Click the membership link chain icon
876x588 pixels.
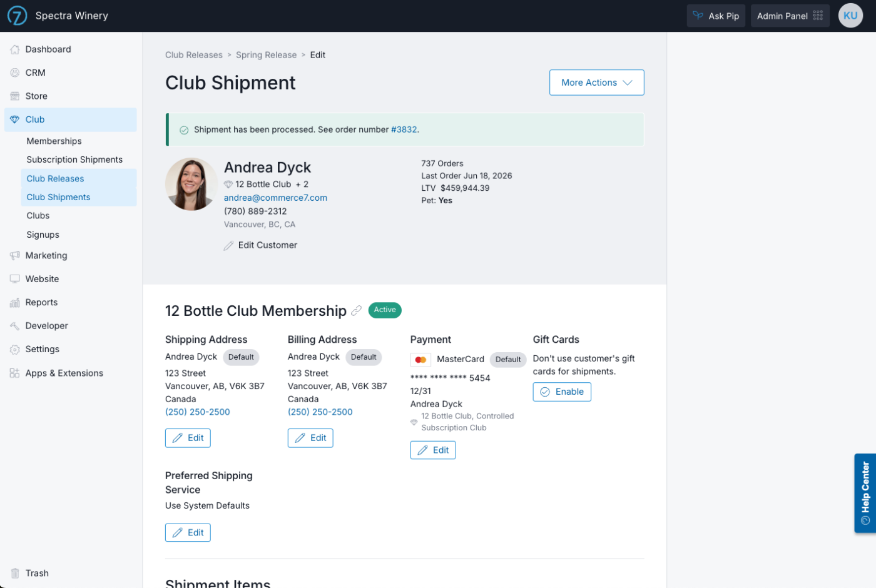[357, 310]
